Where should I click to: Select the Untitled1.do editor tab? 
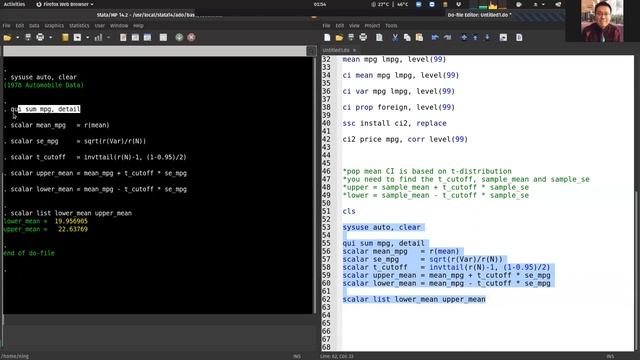click(x=336, y=50)
